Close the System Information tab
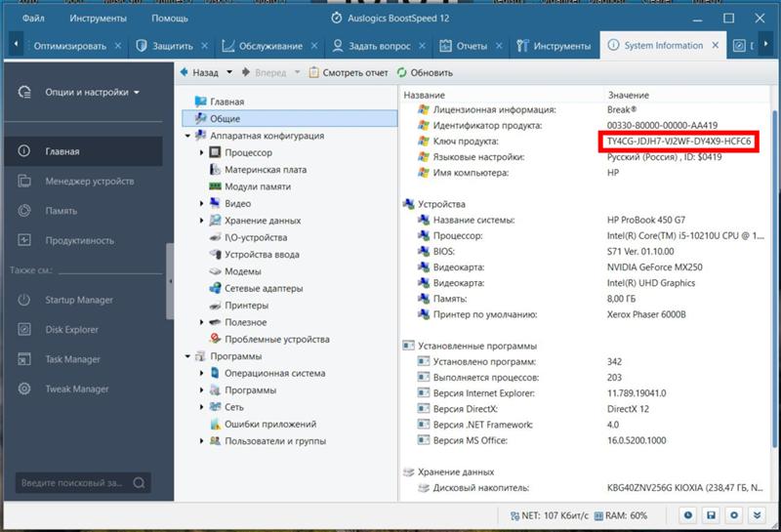This screenshot has height=532, width=781. 716,45
